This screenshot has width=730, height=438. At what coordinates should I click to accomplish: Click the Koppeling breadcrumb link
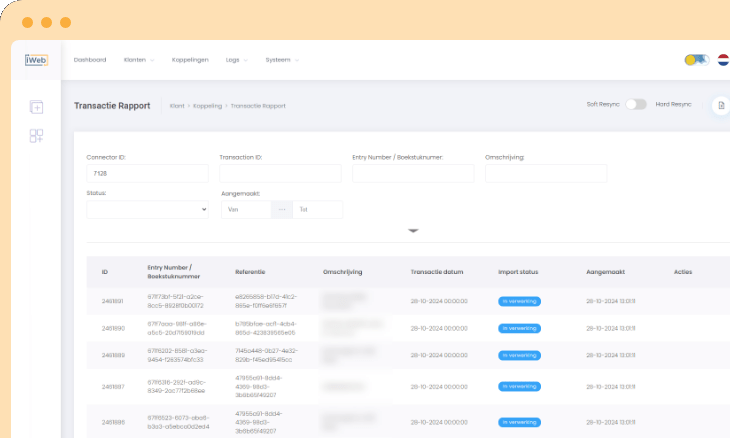207,105
